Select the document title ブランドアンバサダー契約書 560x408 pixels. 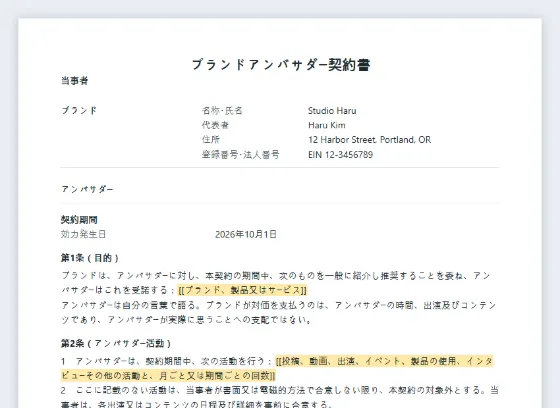281,65
